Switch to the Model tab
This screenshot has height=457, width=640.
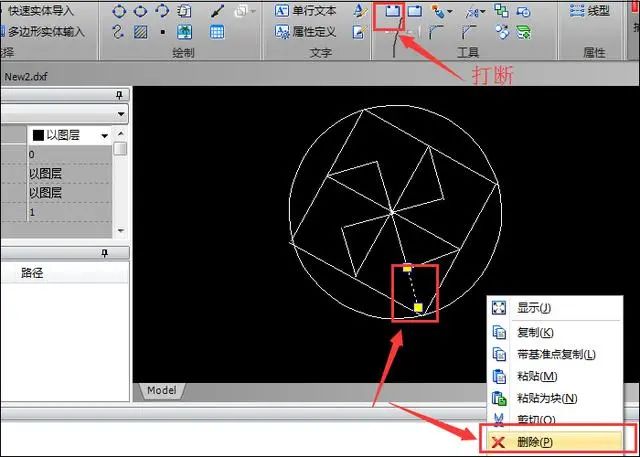point(162,390)
